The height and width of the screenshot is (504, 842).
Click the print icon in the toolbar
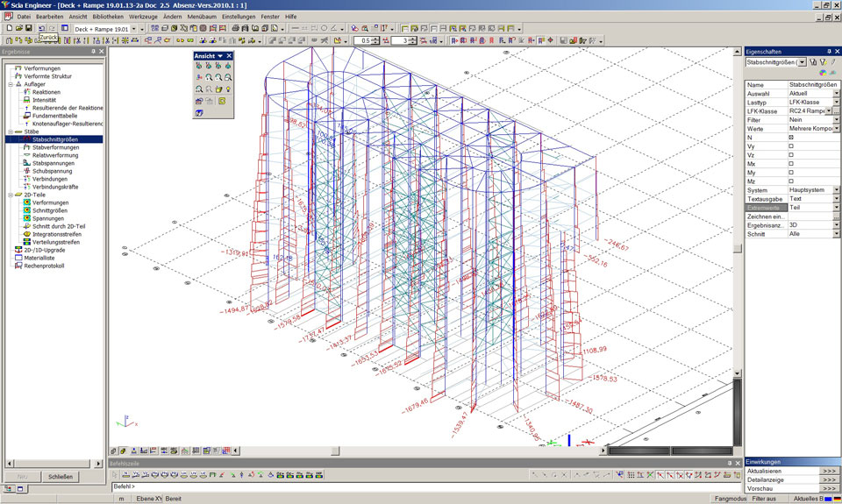tap(236, 28)
